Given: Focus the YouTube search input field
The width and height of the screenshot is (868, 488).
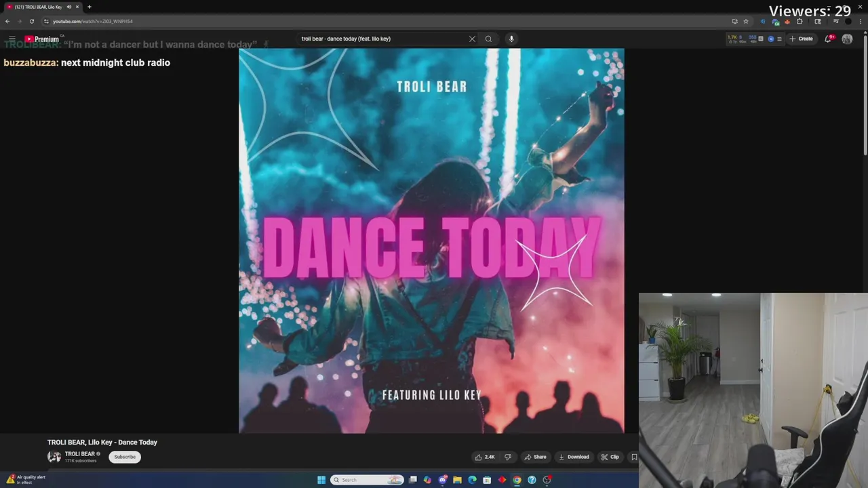Looking at the screenshot, I should (382, 39).
